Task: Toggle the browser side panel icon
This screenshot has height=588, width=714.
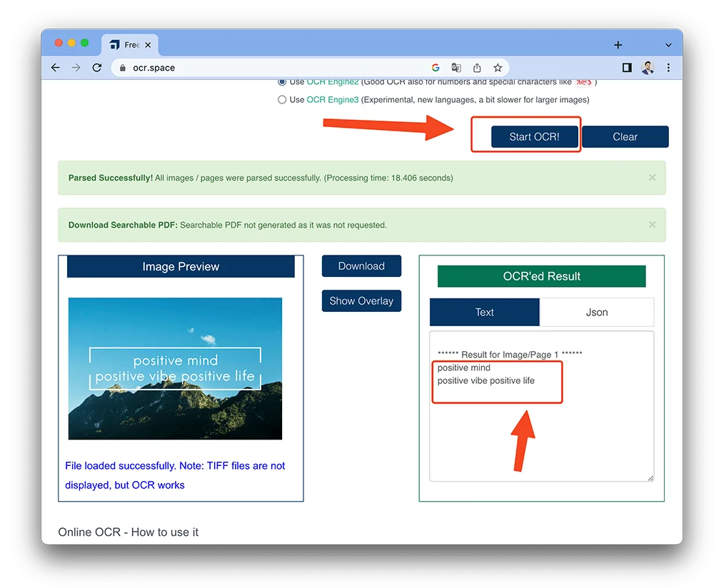Action: click(x=627, y=68)
